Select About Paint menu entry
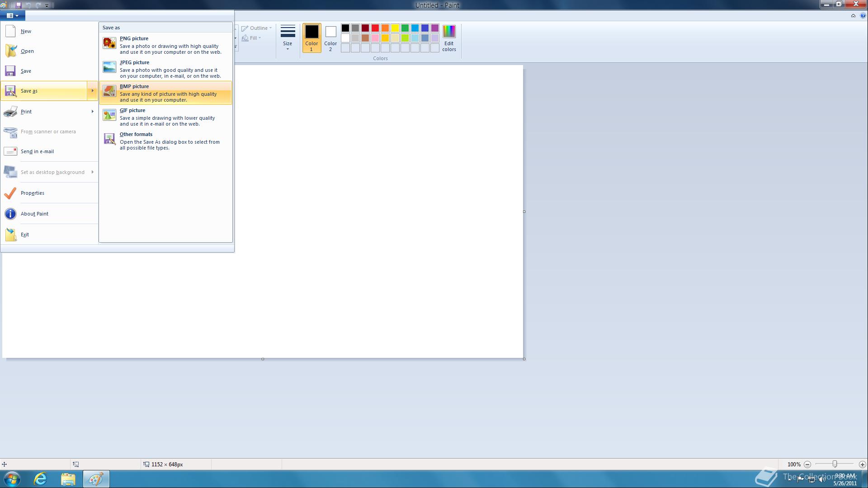 50,214
